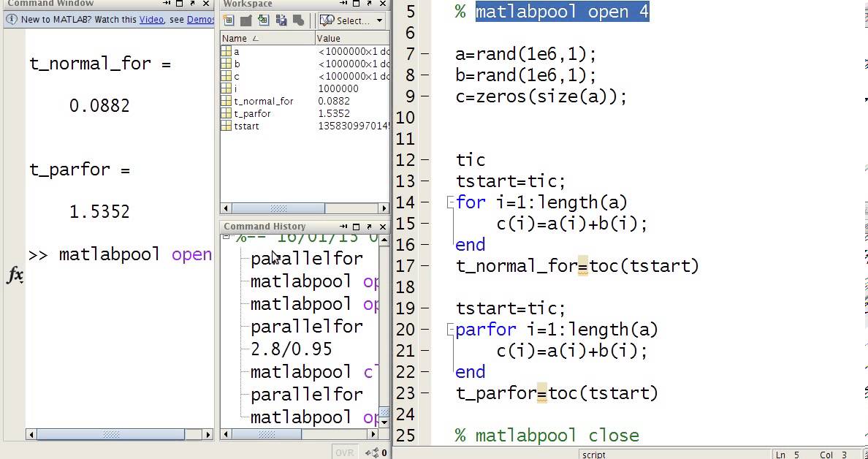Click the info icon beside New to MATLAB

[x=12, y=20]
